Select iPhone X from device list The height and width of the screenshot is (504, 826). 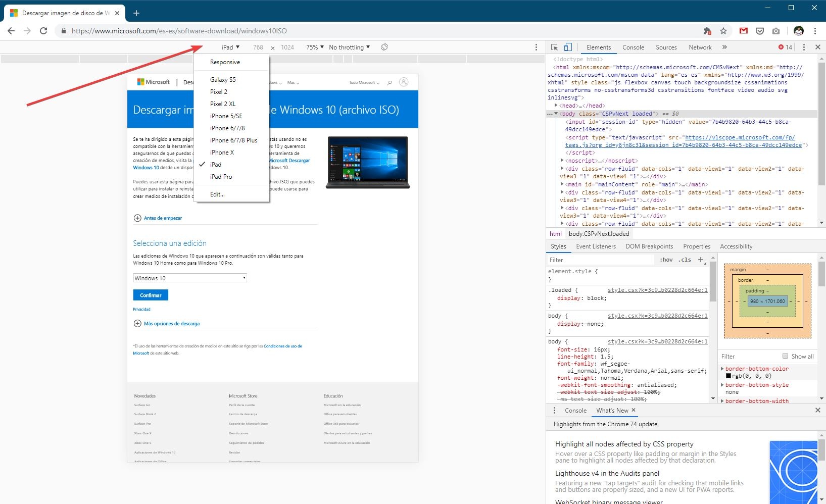coord(231,152)
